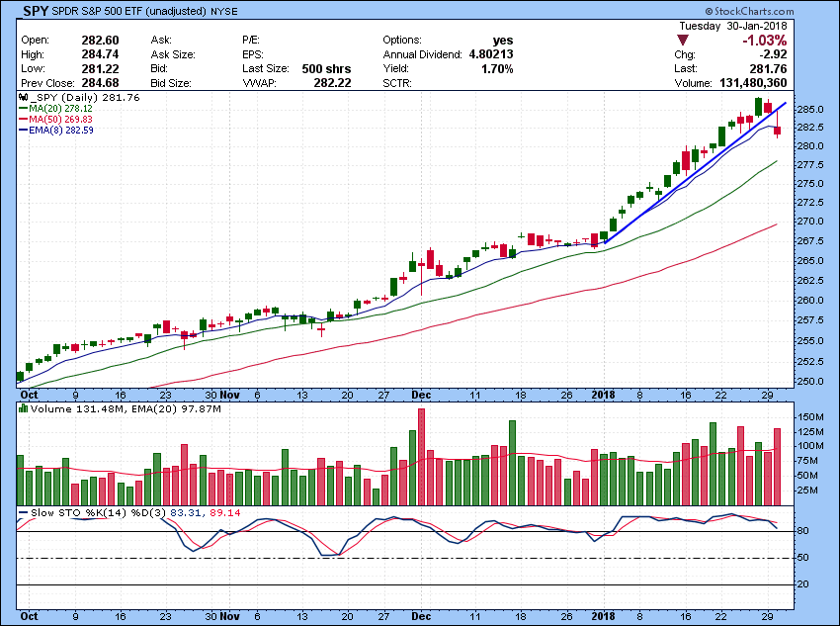Click the Chg value -2.92
This screenshot has width=840, height=626.
(x=772, y=54)
